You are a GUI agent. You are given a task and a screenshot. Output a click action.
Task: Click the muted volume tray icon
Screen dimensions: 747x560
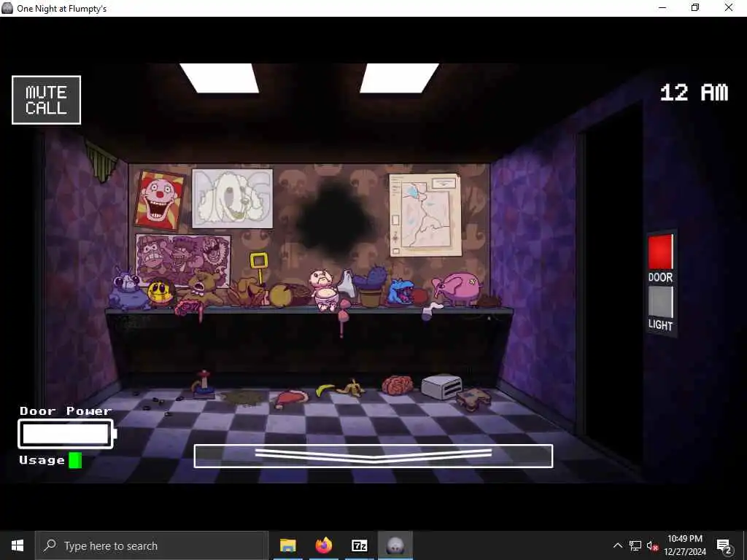(653, 545)
